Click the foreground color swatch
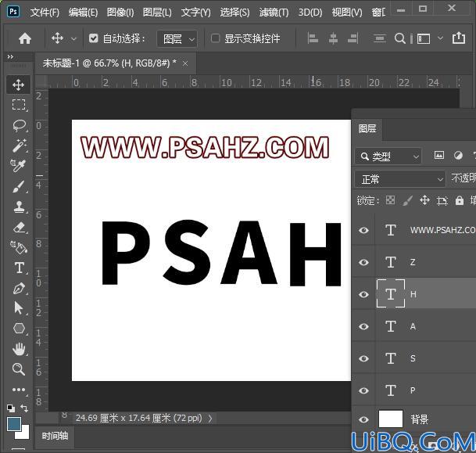Viewport: 476px width, 453px height. 14,424
